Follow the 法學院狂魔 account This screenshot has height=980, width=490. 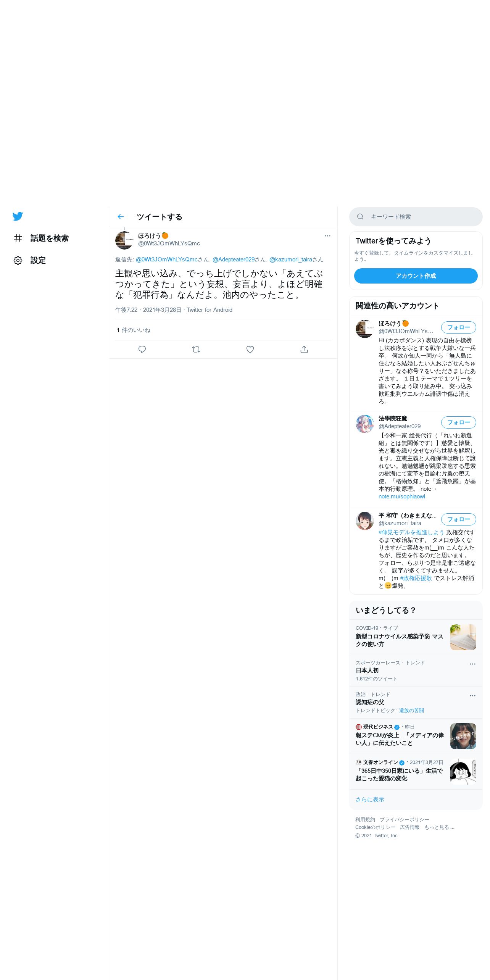459,422
